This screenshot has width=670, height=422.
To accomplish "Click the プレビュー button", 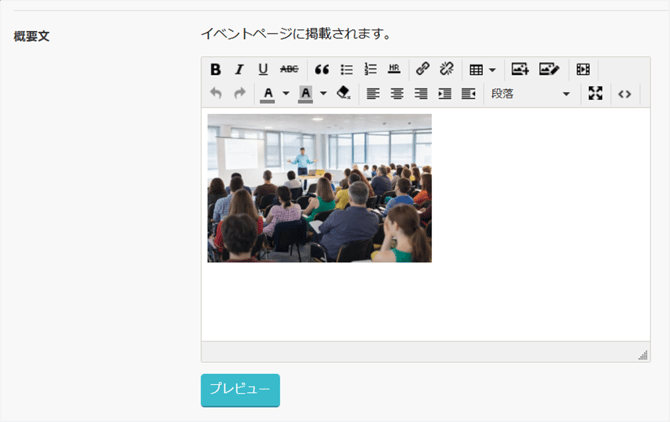I will click(x=240, y=390).
